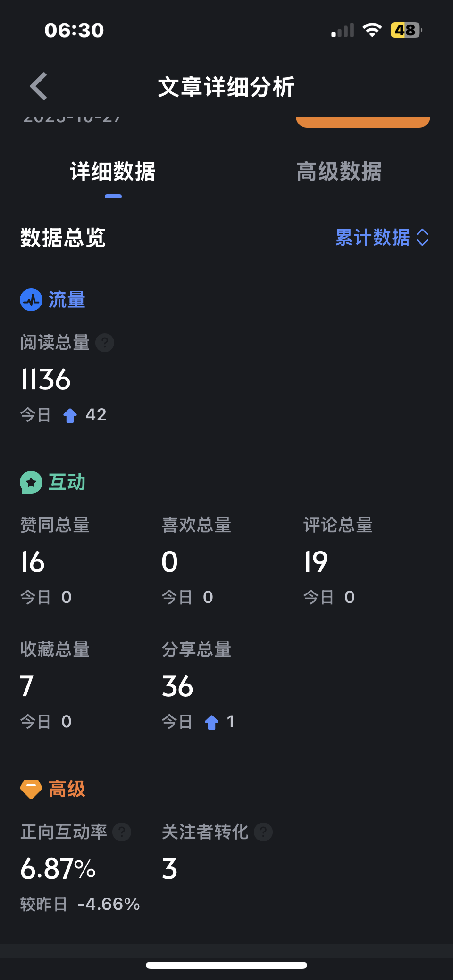
Task: Tap the green 互动 star icon
Action: click(31, 482)
